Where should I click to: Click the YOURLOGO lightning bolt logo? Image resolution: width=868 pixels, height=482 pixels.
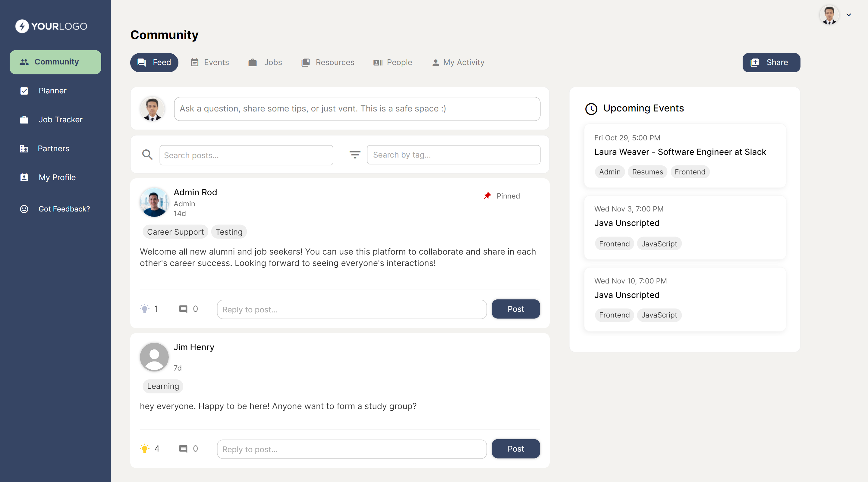click(22, 26)
